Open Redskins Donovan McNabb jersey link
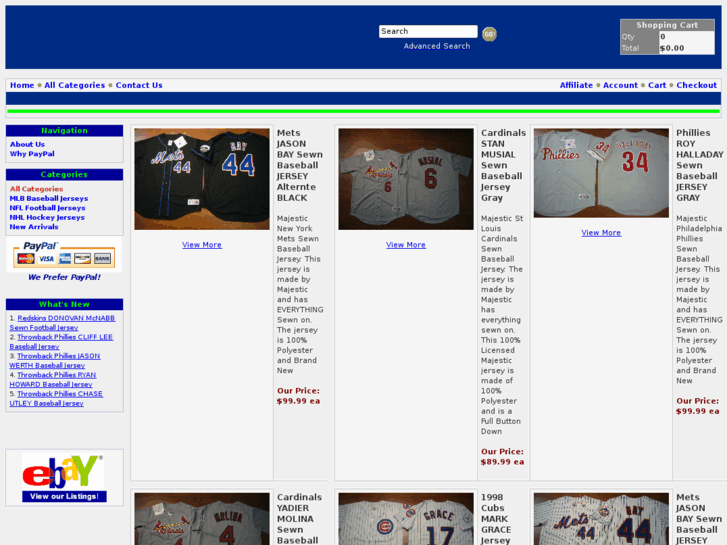 [62, 323]
